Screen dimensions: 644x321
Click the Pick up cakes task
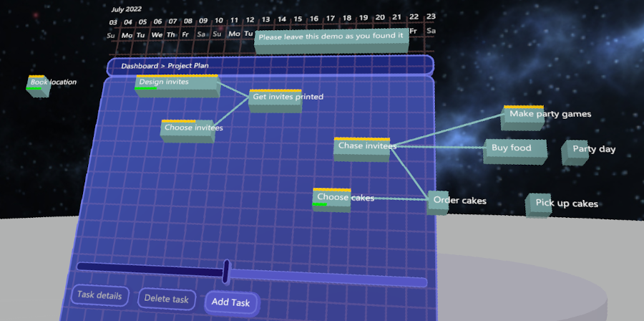[x=538, y=205]
